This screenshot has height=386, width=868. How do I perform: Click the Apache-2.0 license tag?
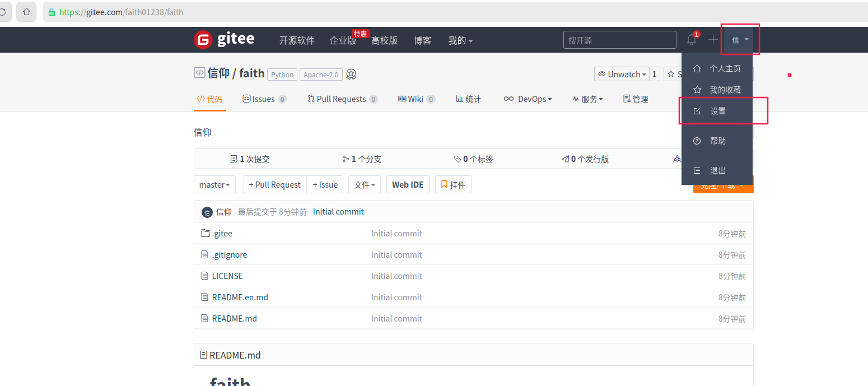point(321,75)
